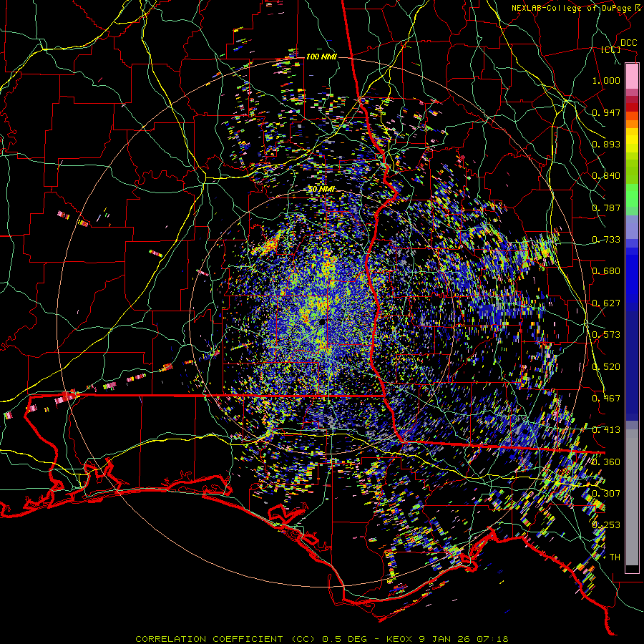
Task: Click the DCC product label
Action: pos(628,43)
